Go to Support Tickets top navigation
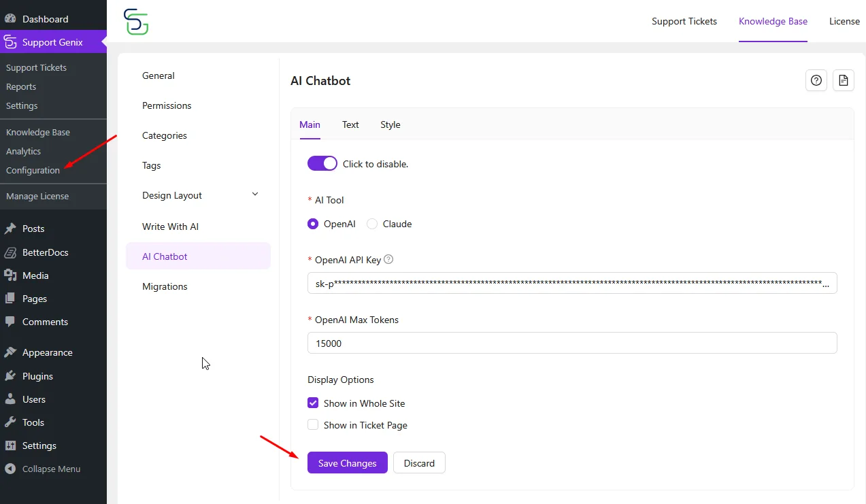 [684, 21]
